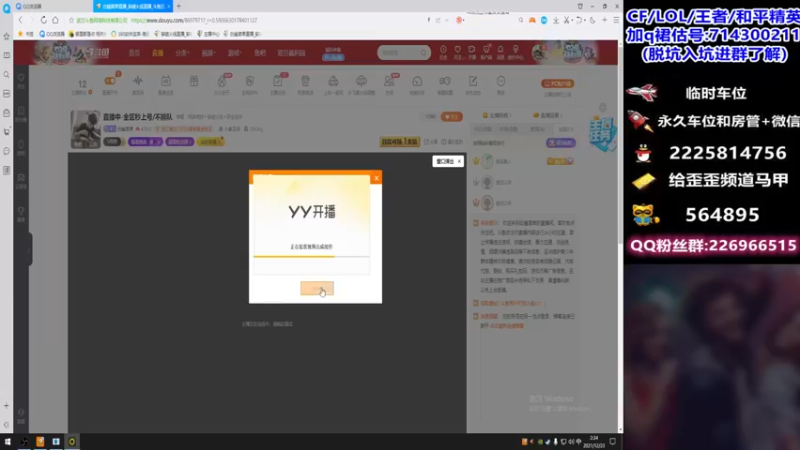Viewport: 800px width, 450px height.
Task: Open search icon in left browser sidebar
Action: click(x=6, y=74)
